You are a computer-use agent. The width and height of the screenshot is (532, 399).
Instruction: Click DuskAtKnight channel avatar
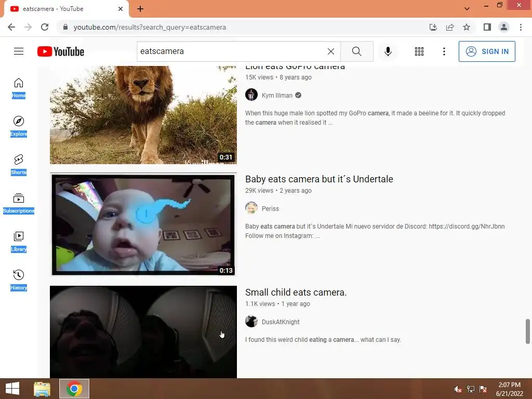tap(251, 321)
